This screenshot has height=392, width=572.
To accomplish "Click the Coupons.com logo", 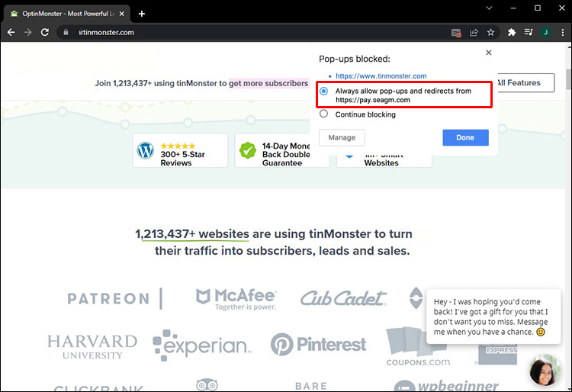I will click(x=418, y=346).
